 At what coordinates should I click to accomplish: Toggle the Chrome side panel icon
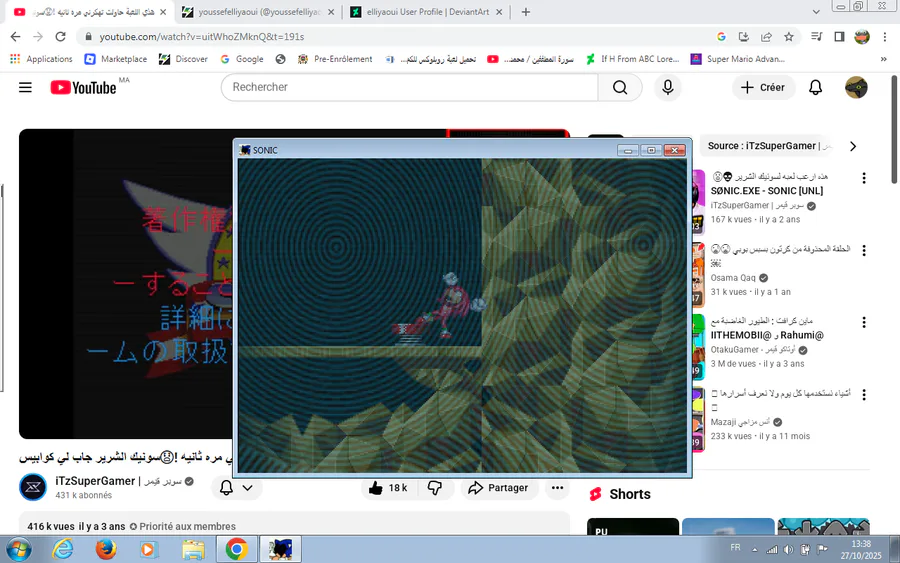tap(839, 37)
